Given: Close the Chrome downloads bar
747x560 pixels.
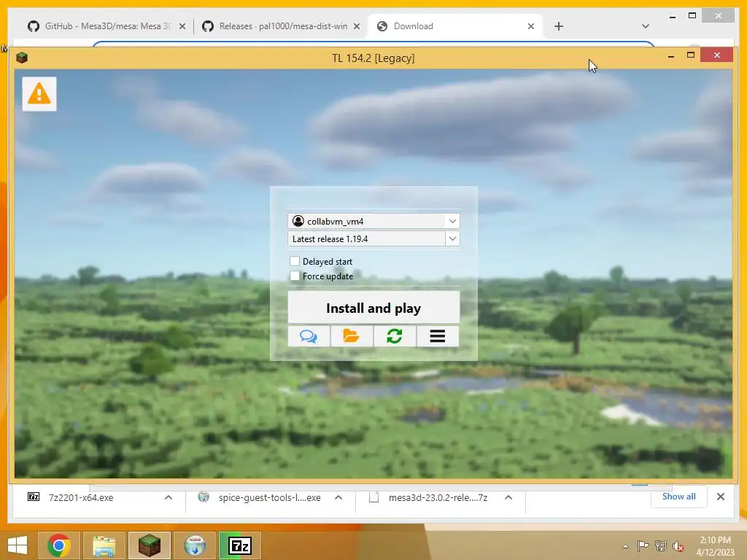Looking at the screenshot, I should (x=721, y=497).
